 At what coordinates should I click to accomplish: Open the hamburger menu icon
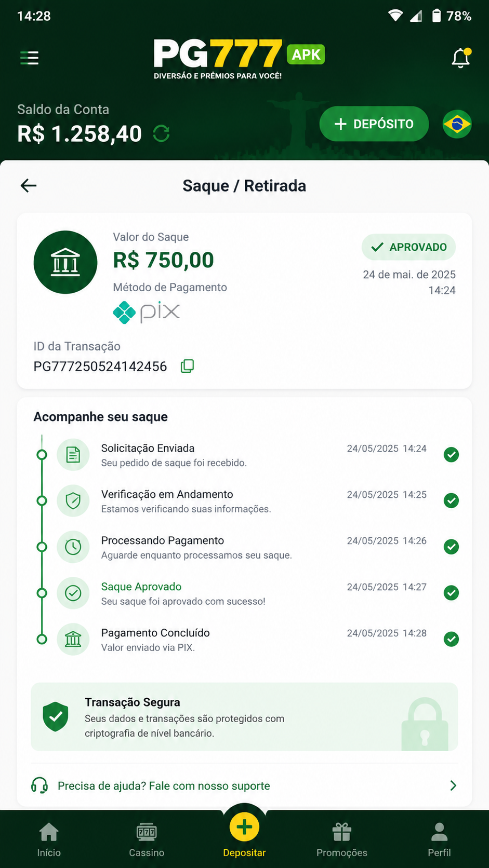[x=30, y=58]
